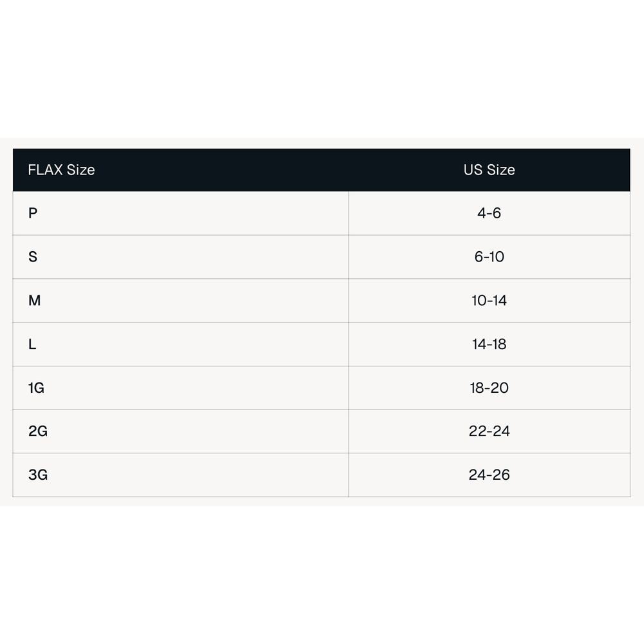Click the 24-26 US size value
644x644 pixels.
coord(489,475)
